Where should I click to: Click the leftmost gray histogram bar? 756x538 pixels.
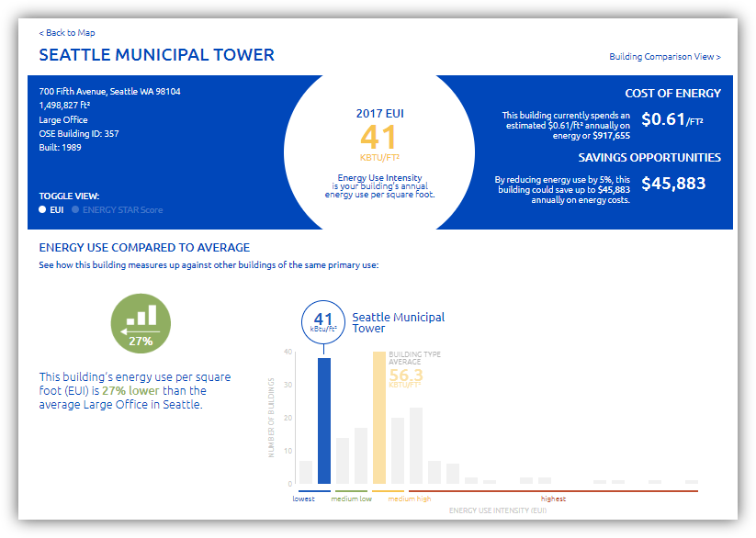click(306, 472)
